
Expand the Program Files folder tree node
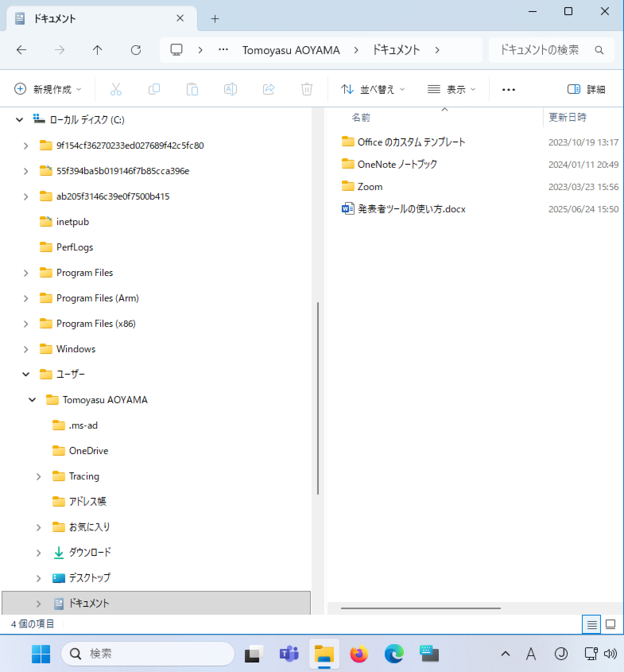click(26, 273)
